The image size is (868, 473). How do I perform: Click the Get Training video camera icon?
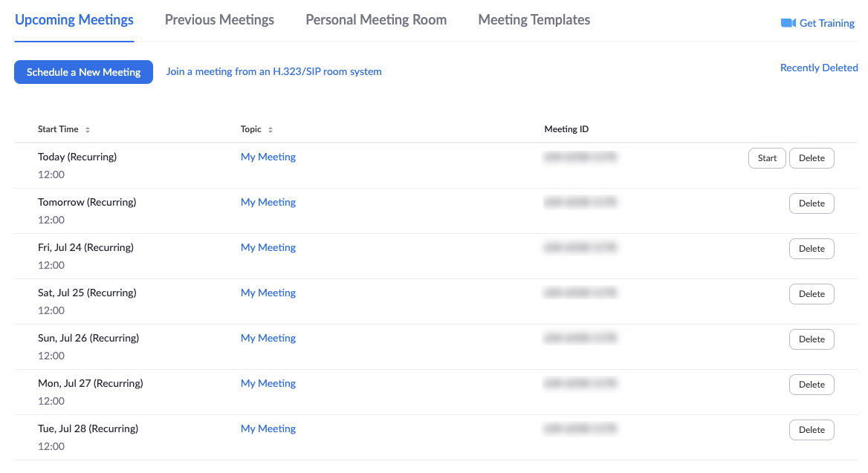coord(788,23)
